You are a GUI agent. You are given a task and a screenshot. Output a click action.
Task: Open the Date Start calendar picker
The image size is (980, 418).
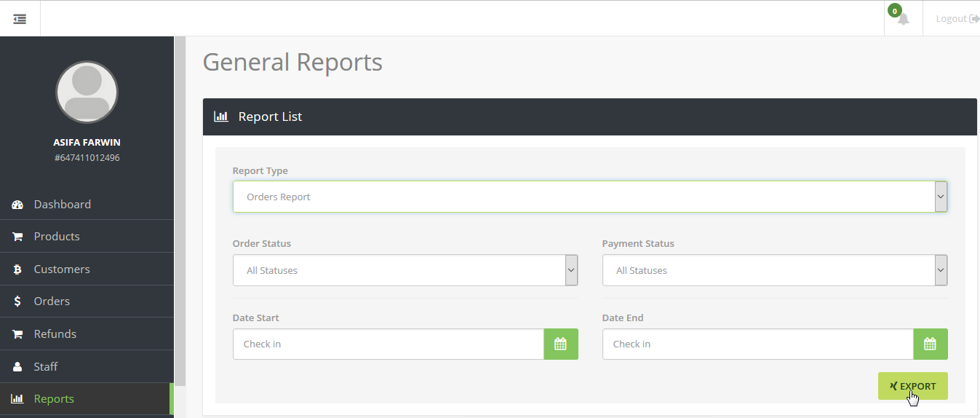coord(561,344)
